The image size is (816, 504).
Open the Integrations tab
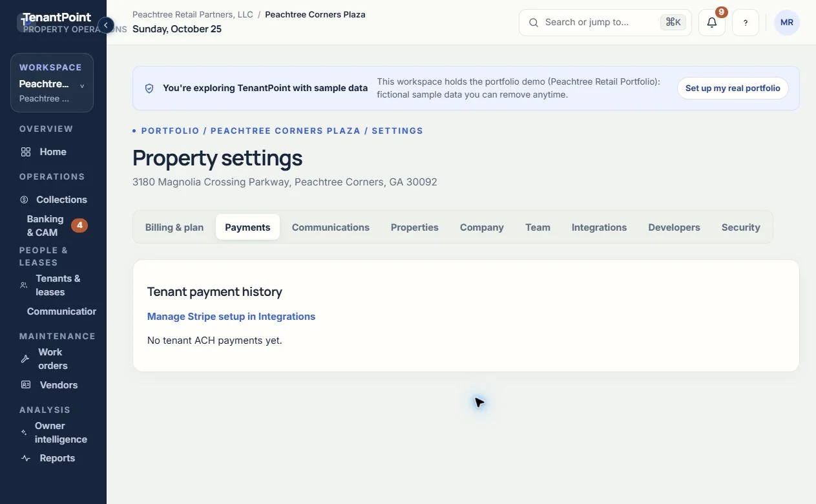click(599, 227)
